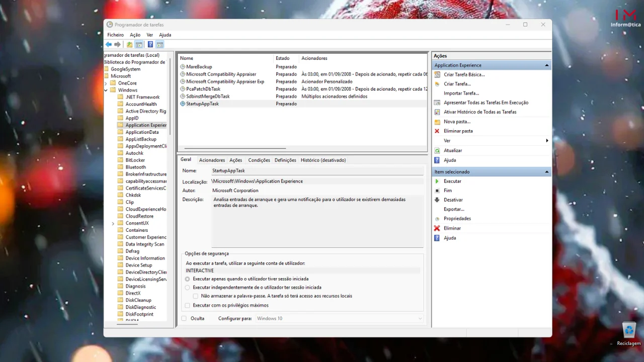Click Exportar in Item selecionado

pos(454,209)
